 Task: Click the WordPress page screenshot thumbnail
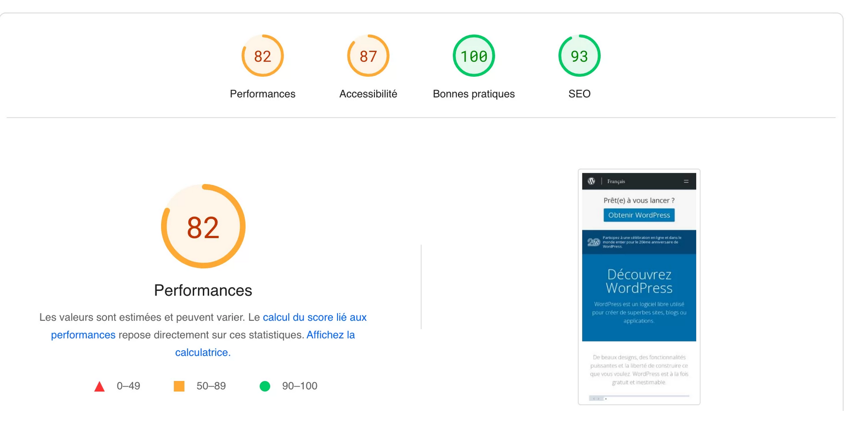pos(639,287)
